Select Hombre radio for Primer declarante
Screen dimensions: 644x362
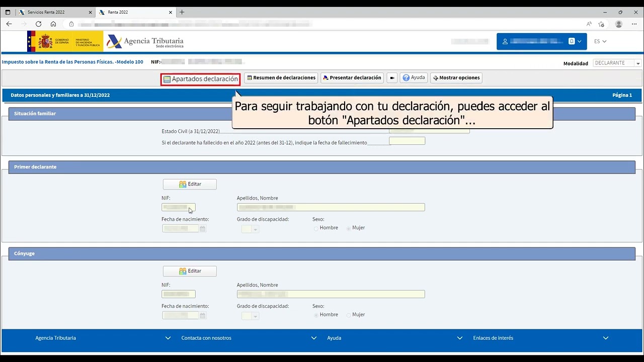[316, 228]
